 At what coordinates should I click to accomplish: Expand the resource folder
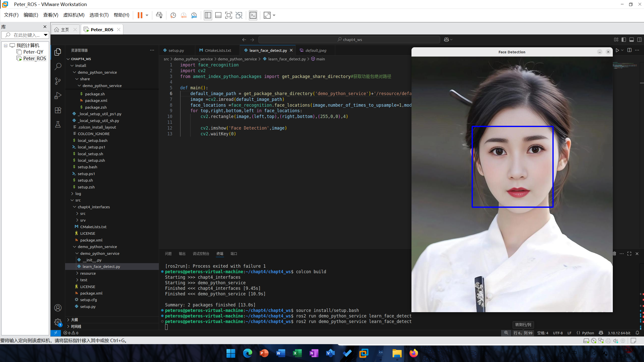[x=88, y=273]
